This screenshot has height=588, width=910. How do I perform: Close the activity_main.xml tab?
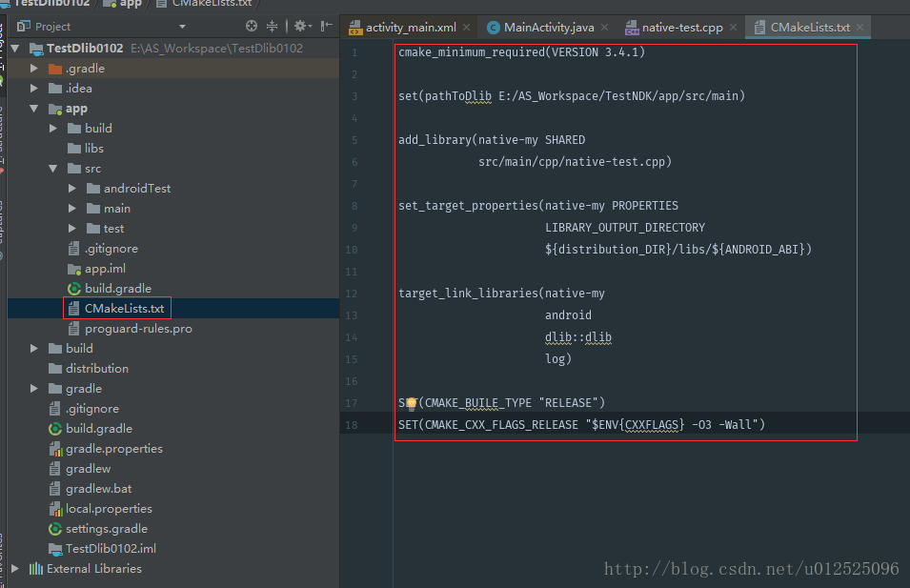coord(465,28)
